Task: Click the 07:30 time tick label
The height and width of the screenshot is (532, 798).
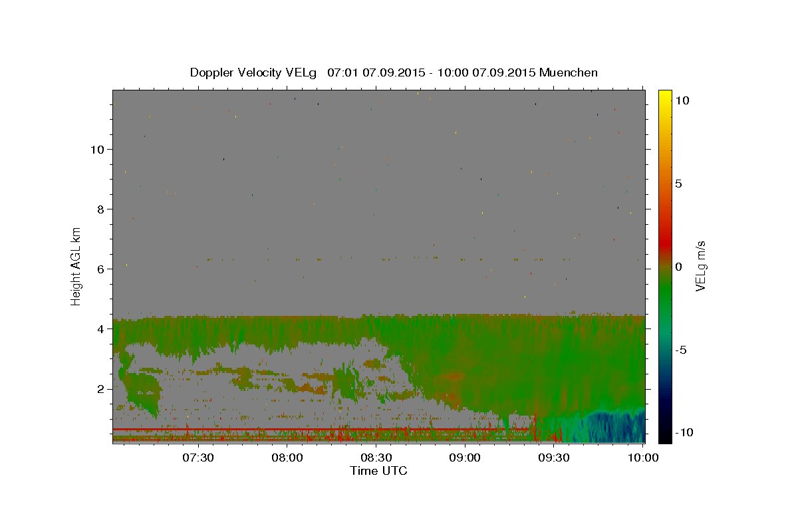Action: coord(198,458)
